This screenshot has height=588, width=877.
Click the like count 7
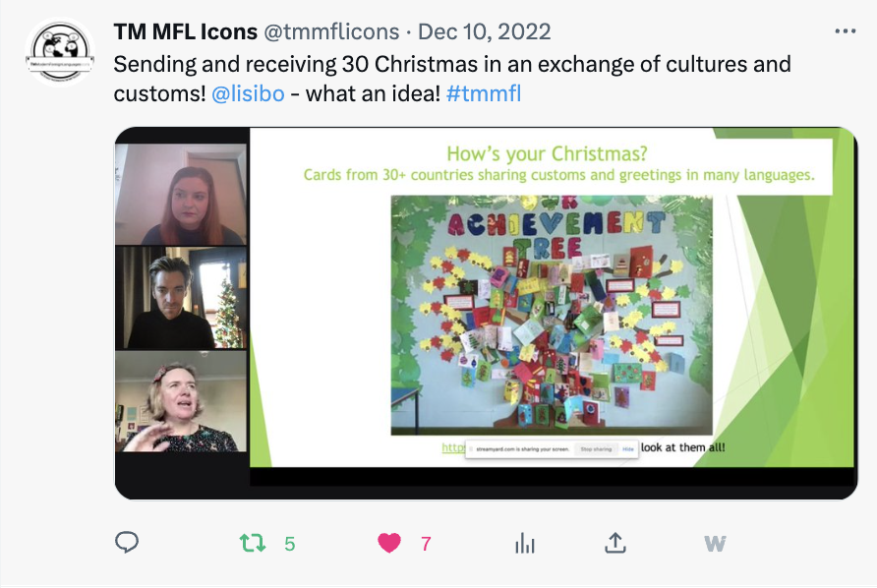(x=426, y=544)
